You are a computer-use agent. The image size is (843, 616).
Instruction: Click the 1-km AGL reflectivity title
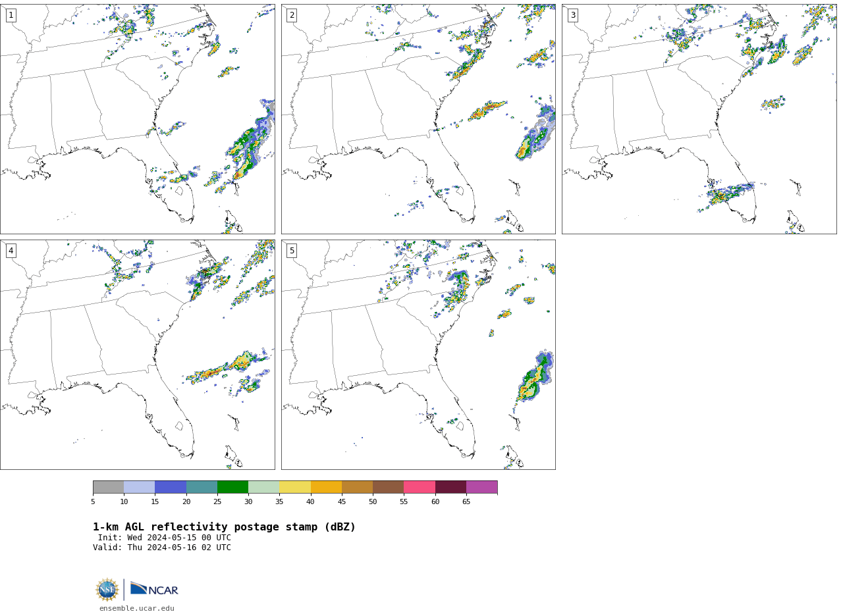click(224, 527)
